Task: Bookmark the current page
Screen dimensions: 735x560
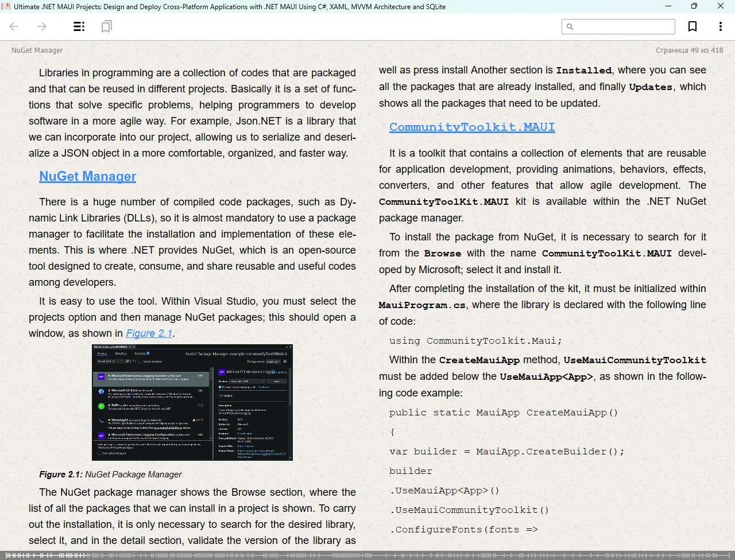Action: click(x=693, y=26)
